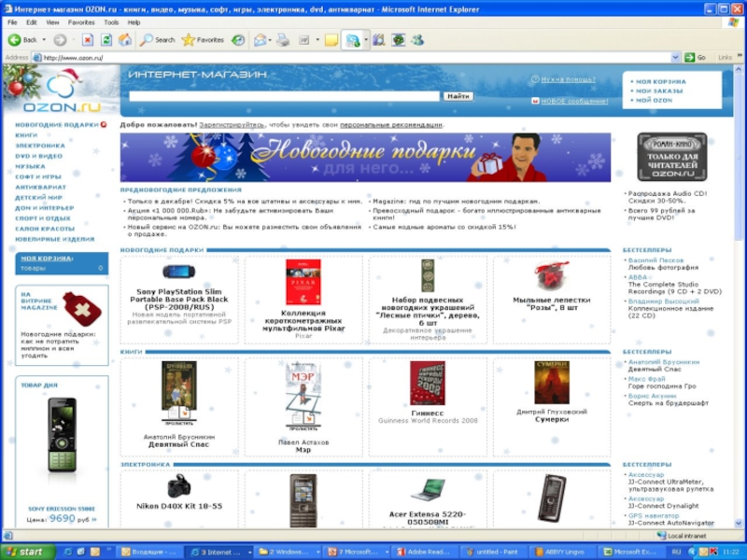Open the address bar dropdown arrow
This screenshot has width=747, height=560.
click(x=675, y=58)
